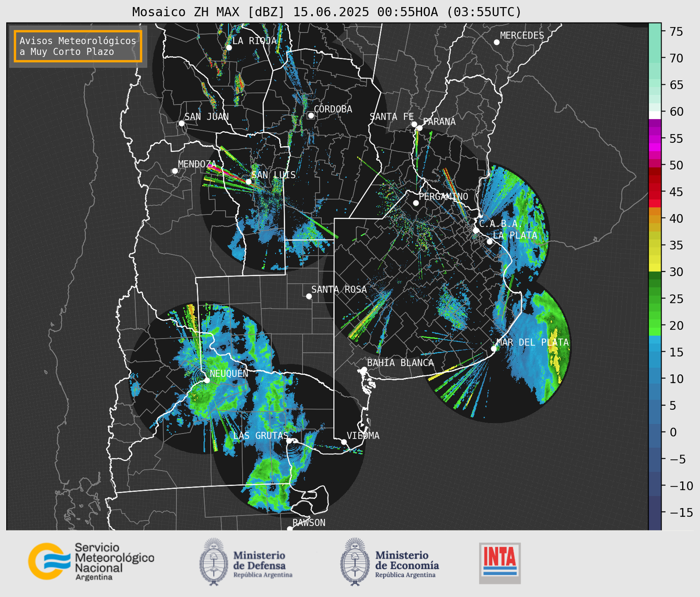
Task: Click the BAHÍA BLANCA city marker
Action: pyautogui.click(x=364, y=369)
